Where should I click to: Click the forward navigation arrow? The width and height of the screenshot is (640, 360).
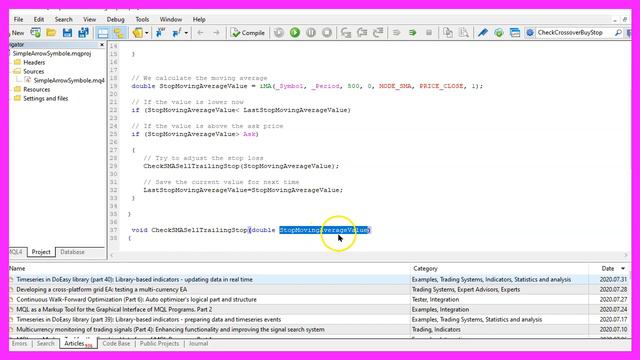click(216, 33)
